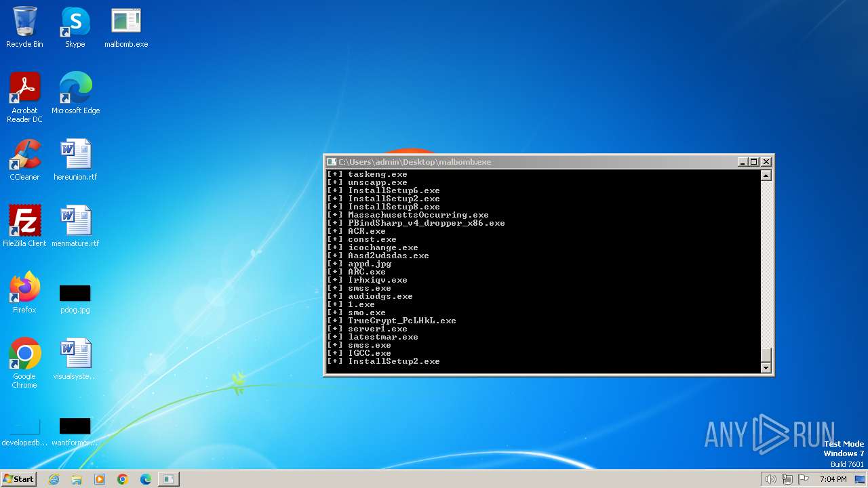Open the network tray icon
Image resolution: width=868 pixels, height=488 pixels.
coord(787,479)
